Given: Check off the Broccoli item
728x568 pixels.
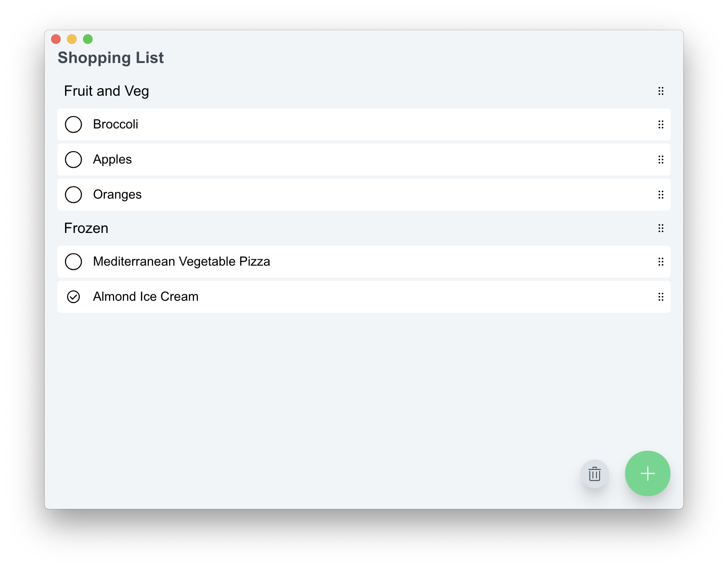Looking at the screenshot, I should 73,124.
